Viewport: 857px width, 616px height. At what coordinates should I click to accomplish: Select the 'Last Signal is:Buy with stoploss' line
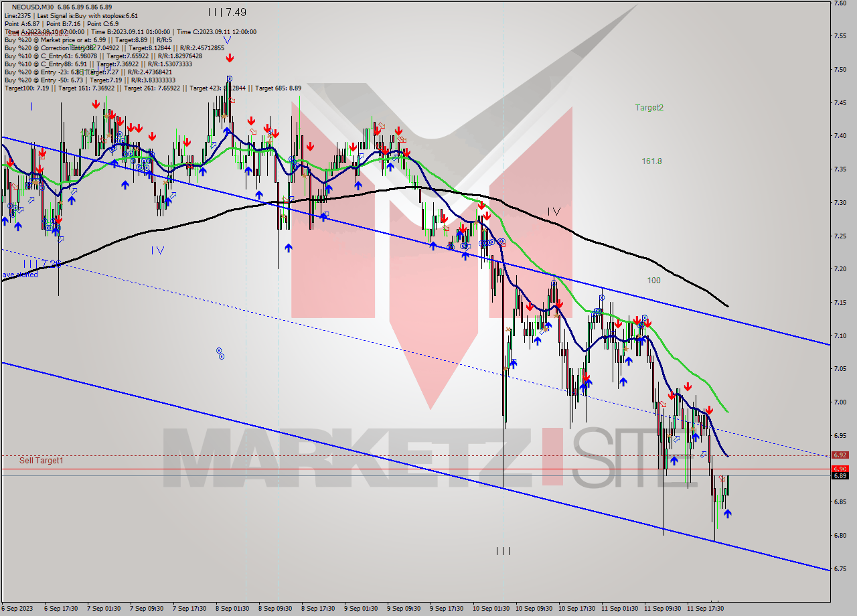point(88,15)
